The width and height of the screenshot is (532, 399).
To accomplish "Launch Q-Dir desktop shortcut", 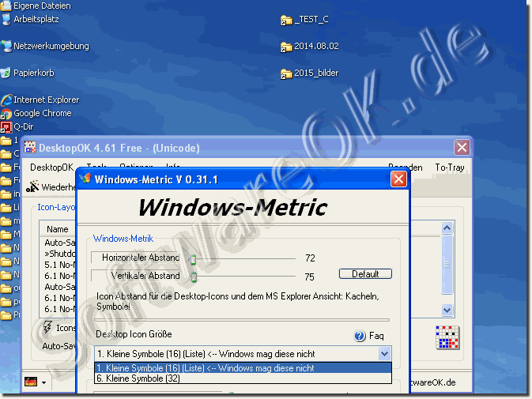I will [x=6, y=127].
